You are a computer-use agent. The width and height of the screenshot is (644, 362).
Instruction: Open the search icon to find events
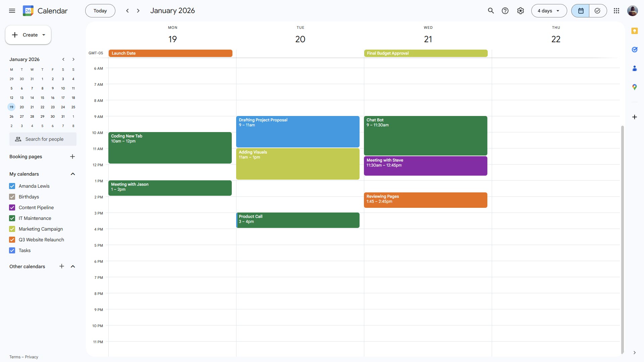pos(490,10)
